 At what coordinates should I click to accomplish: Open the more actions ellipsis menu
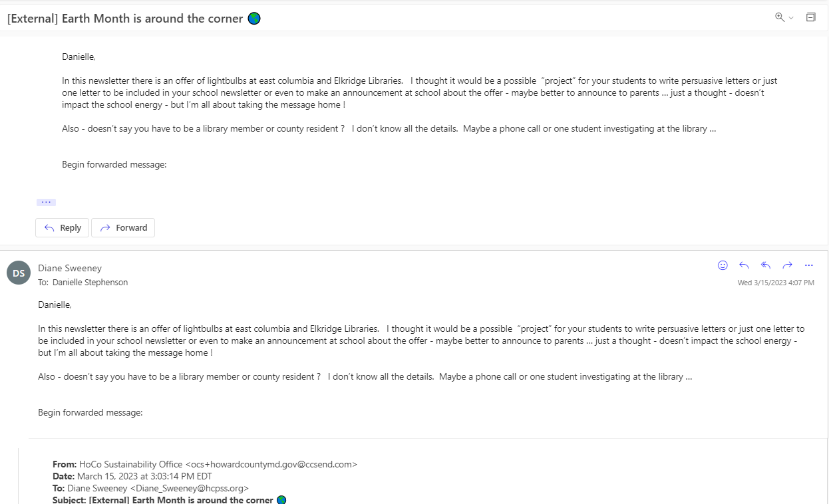(809, 265)
